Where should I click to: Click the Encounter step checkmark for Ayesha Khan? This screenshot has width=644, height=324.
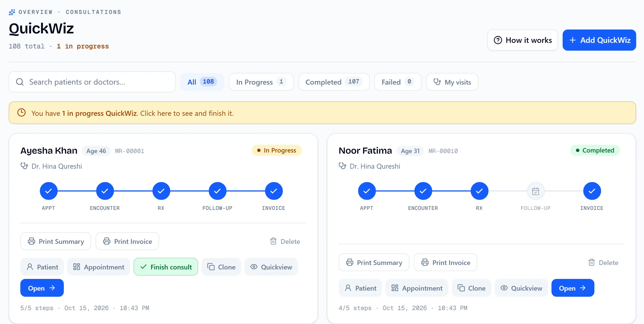point(105,191)
